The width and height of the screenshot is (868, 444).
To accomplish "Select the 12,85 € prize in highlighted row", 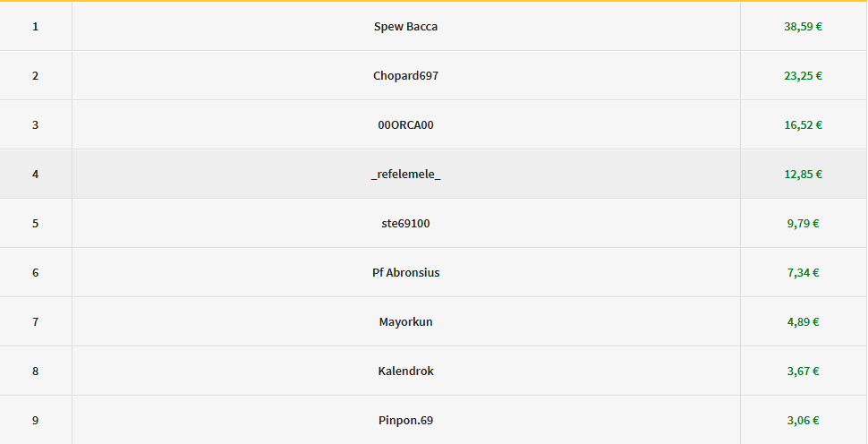I will coord(803,175).
